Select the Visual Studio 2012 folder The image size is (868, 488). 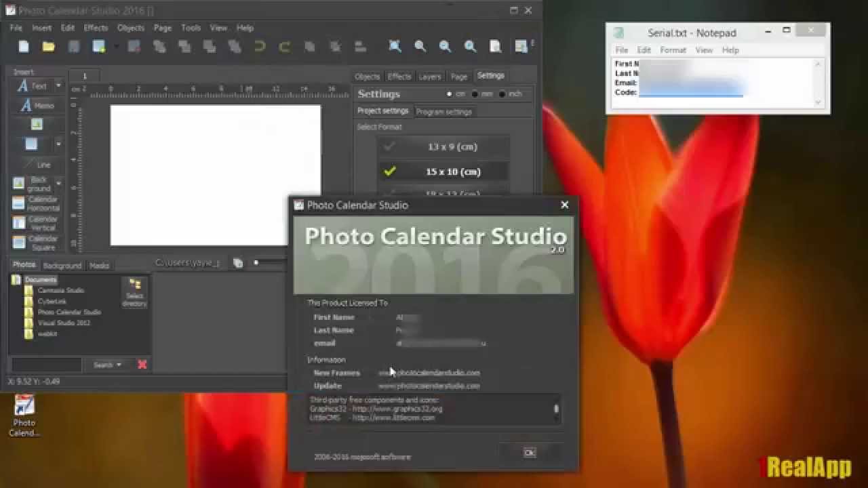click(x=64, y=323)
